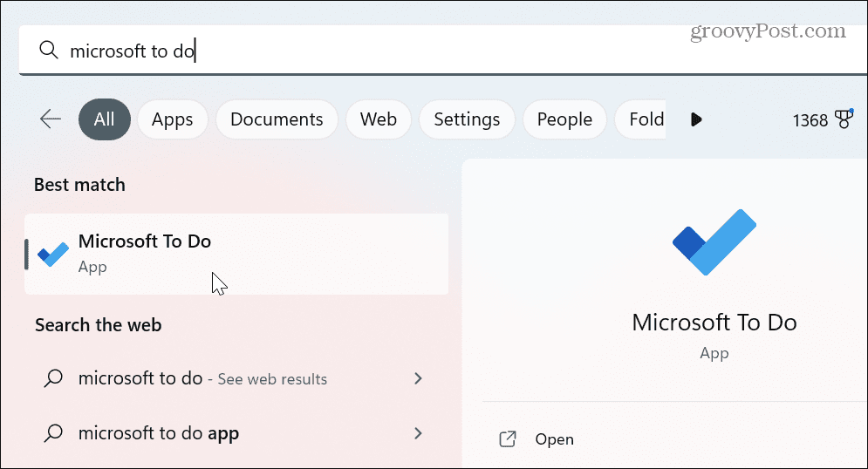Click Open in the preview pane
Screen dimensions: 868x469
(554, 439)
